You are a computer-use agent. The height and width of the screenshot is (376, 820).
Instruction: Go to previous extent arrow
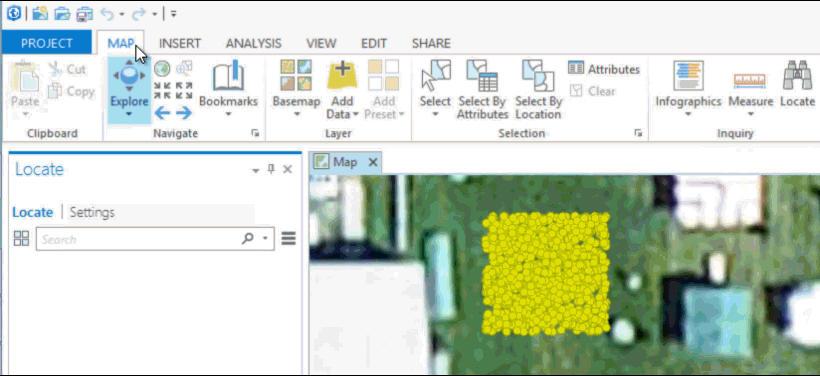click(162, 112)
